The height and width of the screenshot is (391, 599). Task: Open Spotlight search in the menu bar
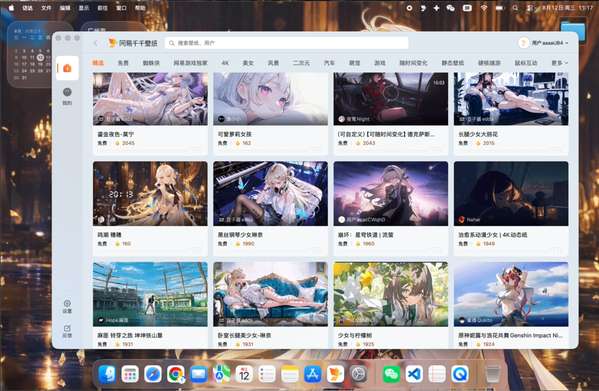click(x=515, y=8)
